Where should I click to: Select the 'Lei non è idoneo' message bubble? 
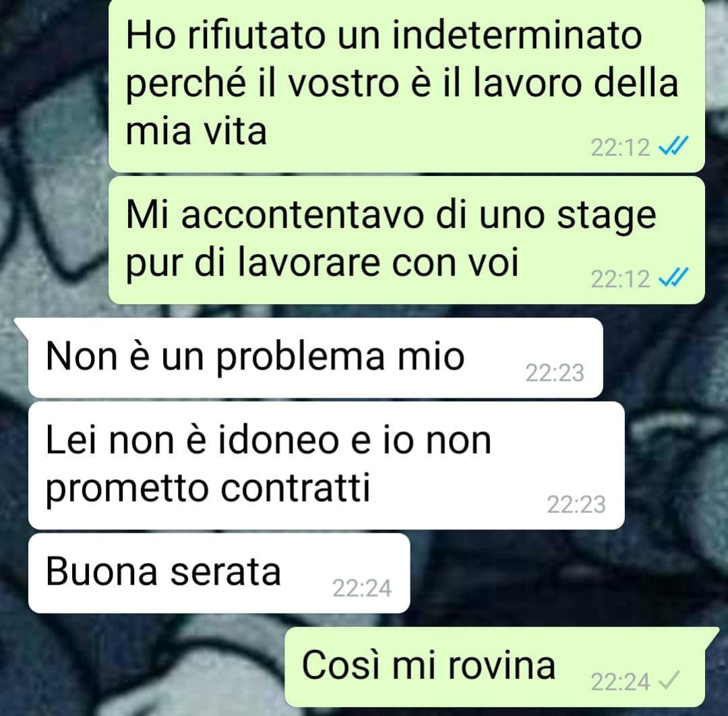pyautogui.click(x=326, y=465)
